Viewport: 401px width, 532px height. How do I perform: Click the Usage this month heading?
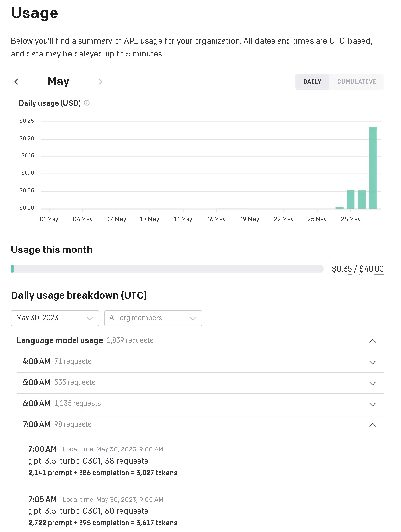point(52,250)
